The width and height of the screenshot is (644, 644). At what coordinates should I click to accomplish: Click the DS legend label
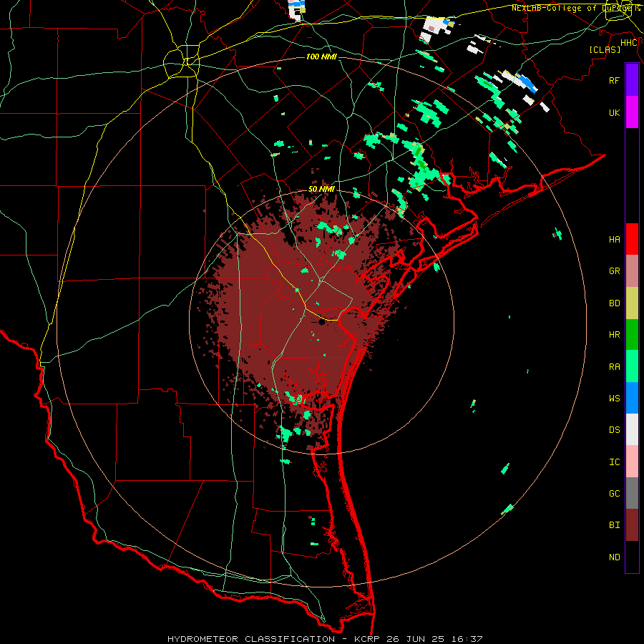[x=615, y=430]
